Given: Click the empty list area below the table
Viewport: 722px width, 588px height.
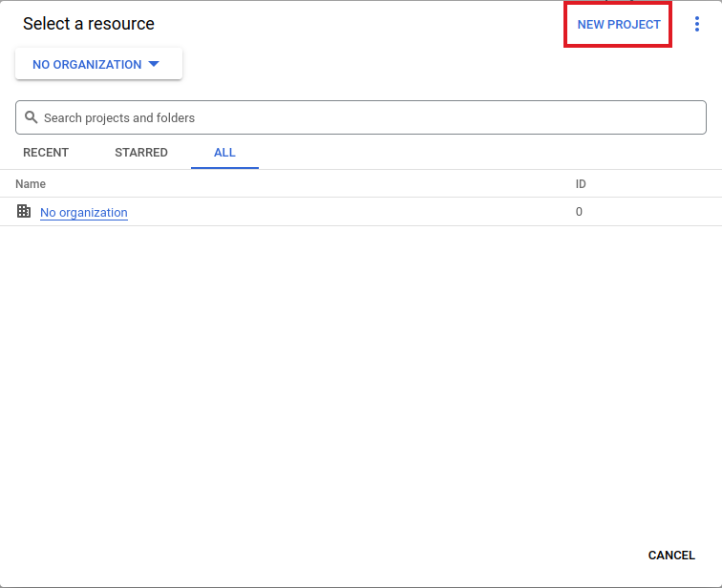Looking at the screenshot, I should [x=361, y=382].
